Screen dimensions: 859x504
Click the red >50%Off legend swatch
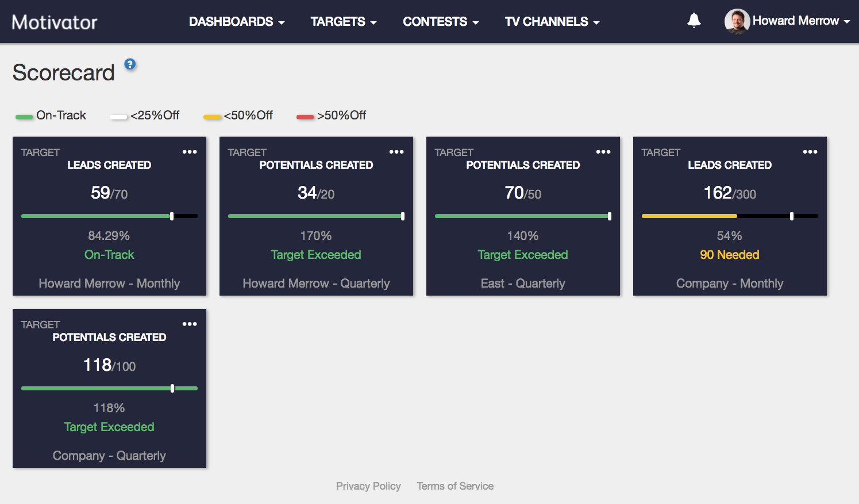pos(305,117)
